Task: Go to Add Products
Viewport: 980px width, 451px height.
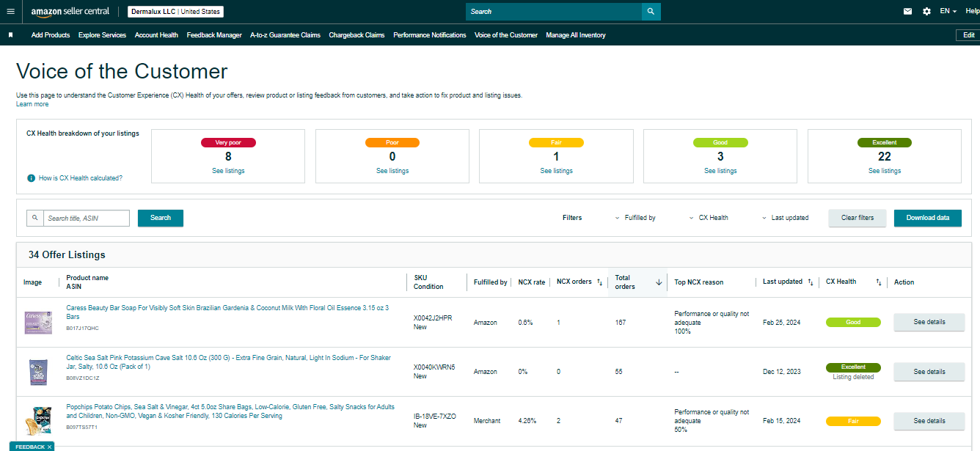Action: tap(51, 35)
